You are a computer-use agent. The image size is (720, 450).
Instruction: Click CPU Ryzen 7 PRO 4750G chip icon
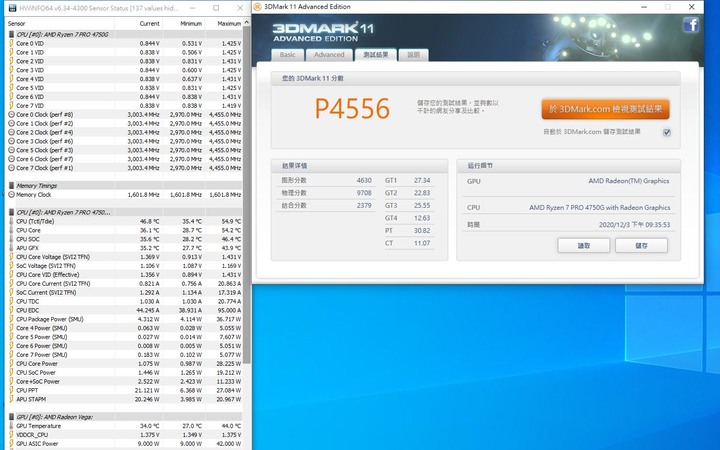point(11,34)
